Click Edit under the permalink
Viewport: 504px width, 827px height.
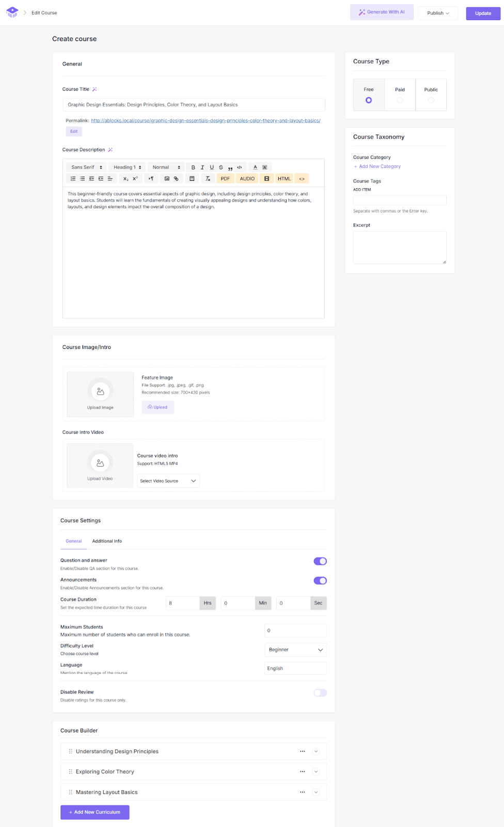74,132
